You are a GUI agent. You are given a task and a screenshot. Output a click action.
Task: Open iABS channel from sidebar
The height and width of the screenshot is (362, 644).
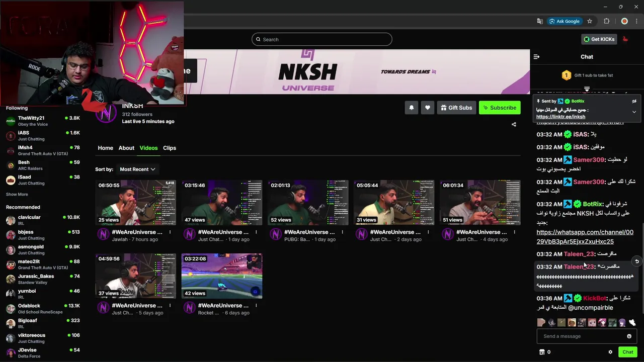pos(43,136)
